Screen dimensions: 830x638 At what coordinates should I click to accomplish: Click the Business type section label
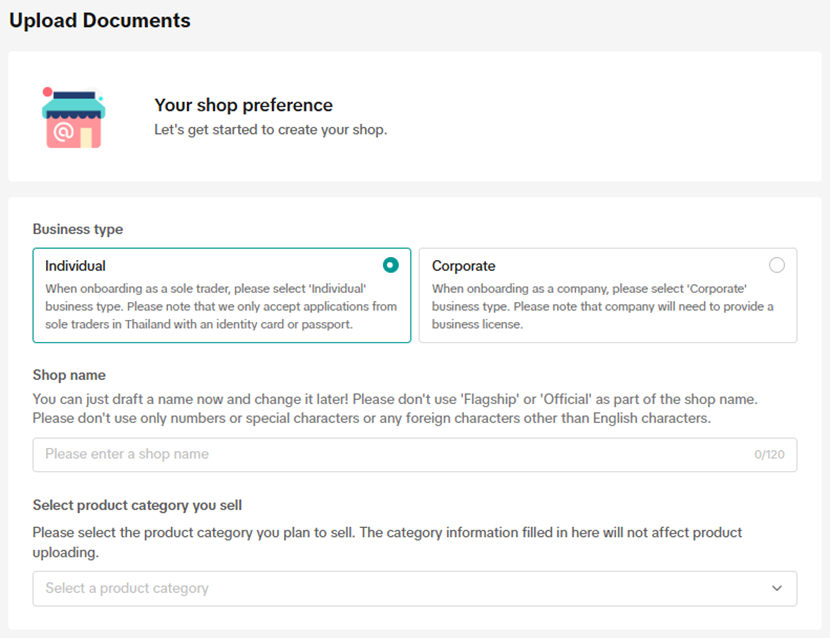78,229
